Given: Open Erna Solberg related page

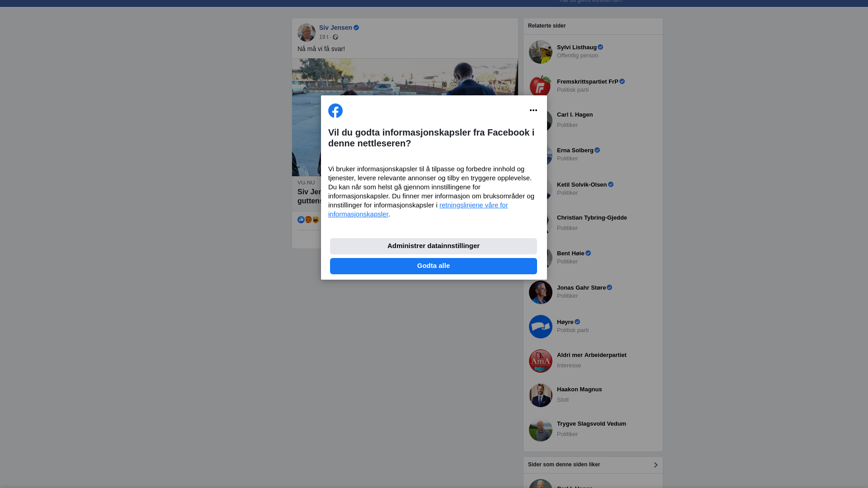Looking at the screenshot, I should coord(575,150).
